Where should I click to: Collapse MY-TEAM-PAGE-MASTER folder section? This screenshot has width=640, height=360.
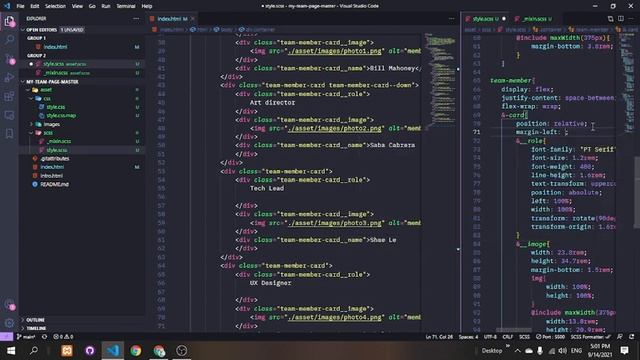(x=23, y=82)
